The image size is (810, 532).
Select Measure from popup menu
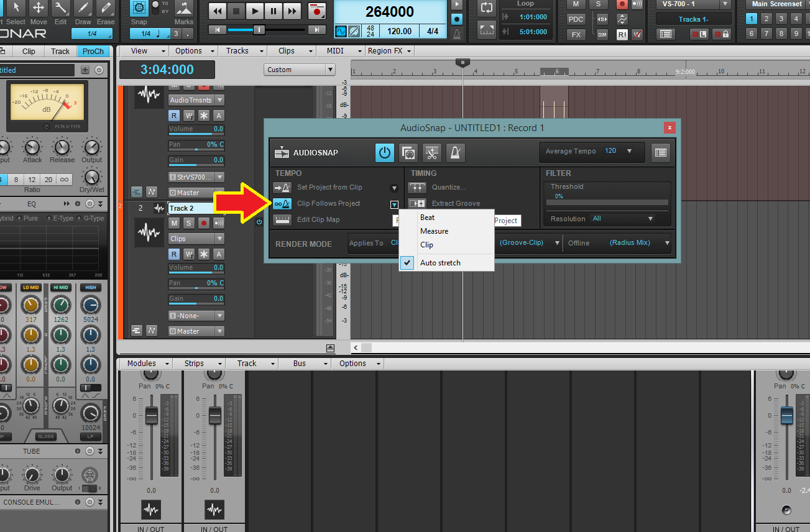[x=446, y=231]
